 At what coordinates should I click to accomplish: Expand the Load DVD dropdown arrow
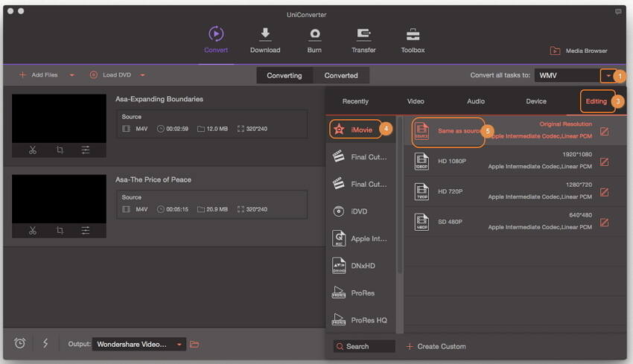click(142, 75)
